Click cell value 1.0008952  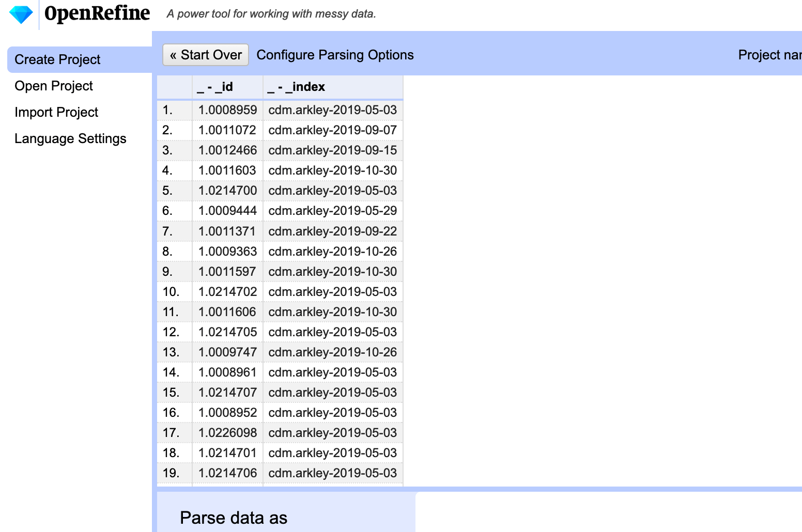227,413
